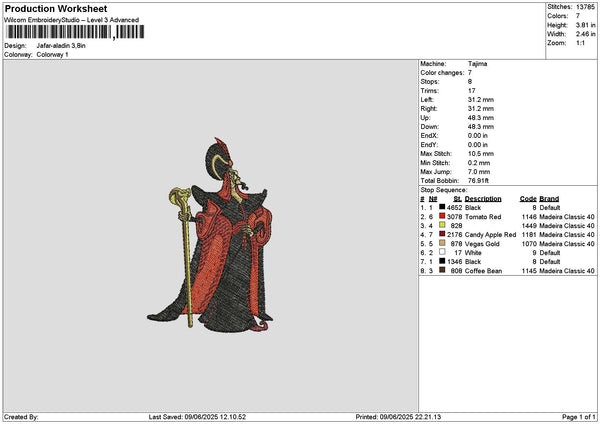Image resolution: width=600 pixels, height=424 pixels.
Task: Click the 'Stop Sequence:' heading
Action: pos(443,190)
